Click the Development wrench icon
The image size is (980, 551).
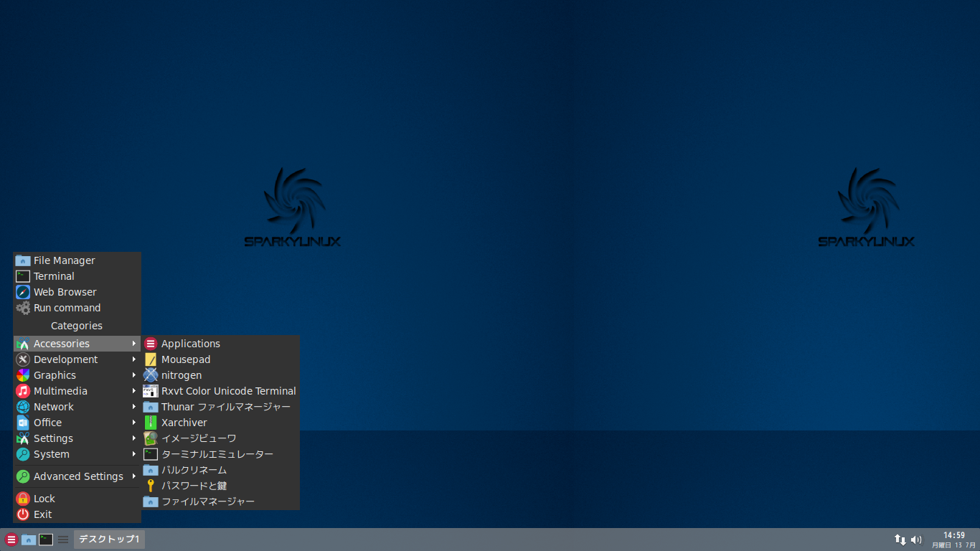coord(23,359)
